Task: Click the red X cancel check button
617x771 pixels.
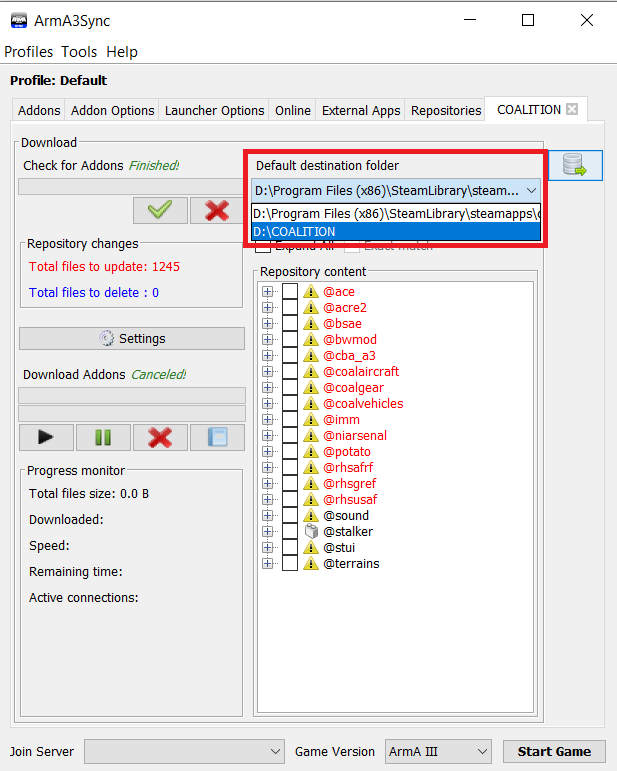Action: (x=217, y=211)
